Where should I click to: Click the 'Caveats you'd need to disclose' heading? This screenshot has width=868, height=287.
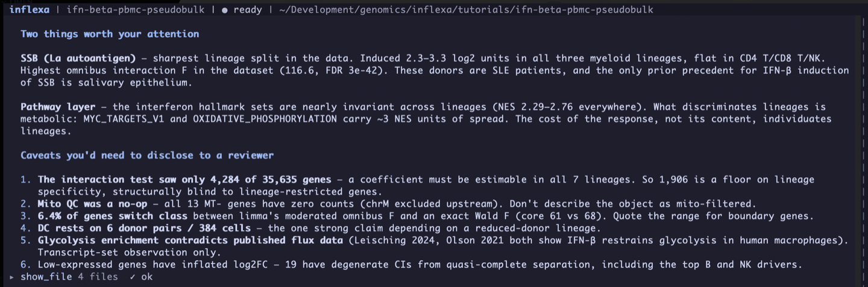147,155
